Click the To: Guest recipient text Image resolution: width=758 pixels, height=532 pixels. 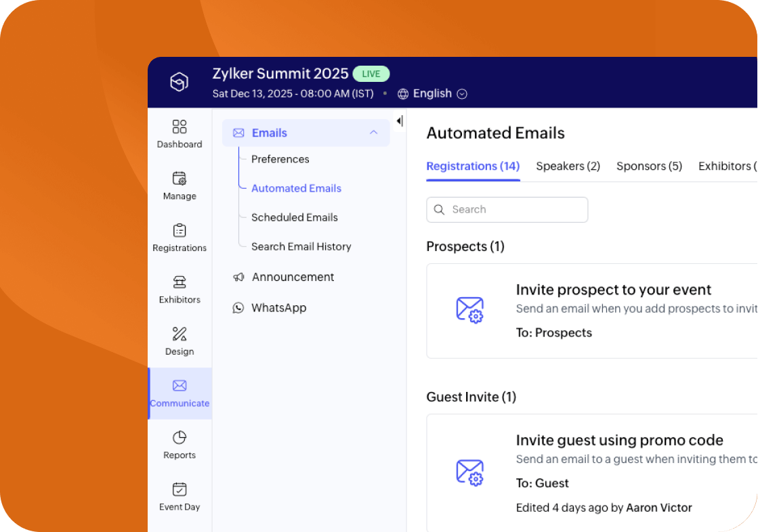pos(543,483)
